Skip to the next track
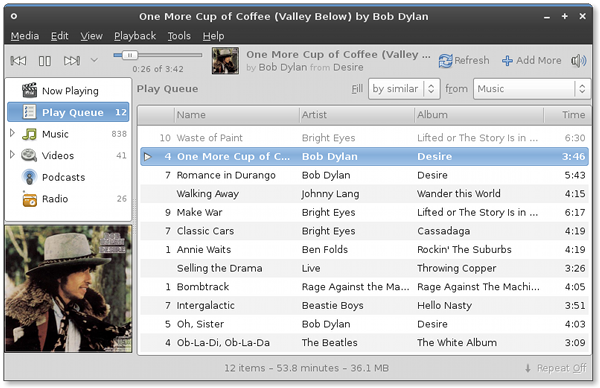This screenshot has width=600, height=388. 72,60
